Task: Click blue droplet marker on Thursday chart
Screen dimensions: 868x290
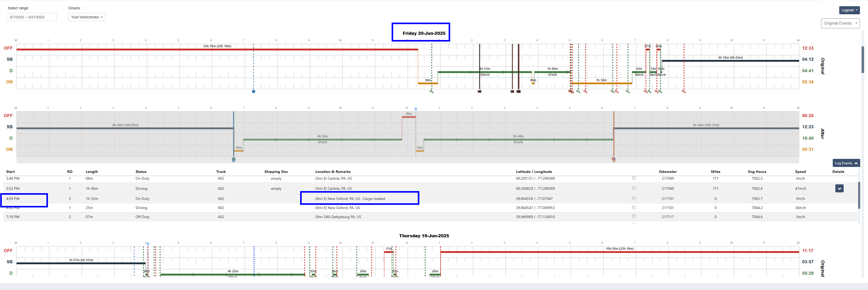Action: click(x=148, y=244)
